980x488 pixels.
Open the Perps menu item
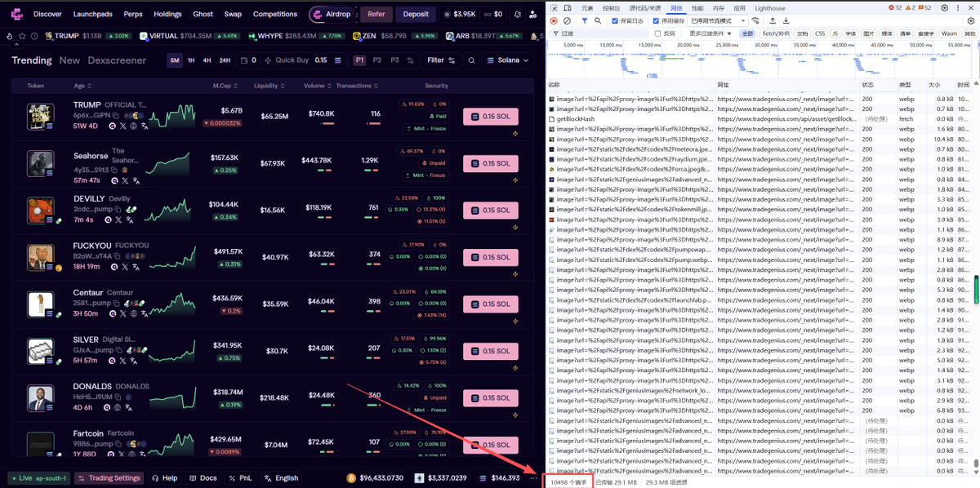tap(132, 15)
